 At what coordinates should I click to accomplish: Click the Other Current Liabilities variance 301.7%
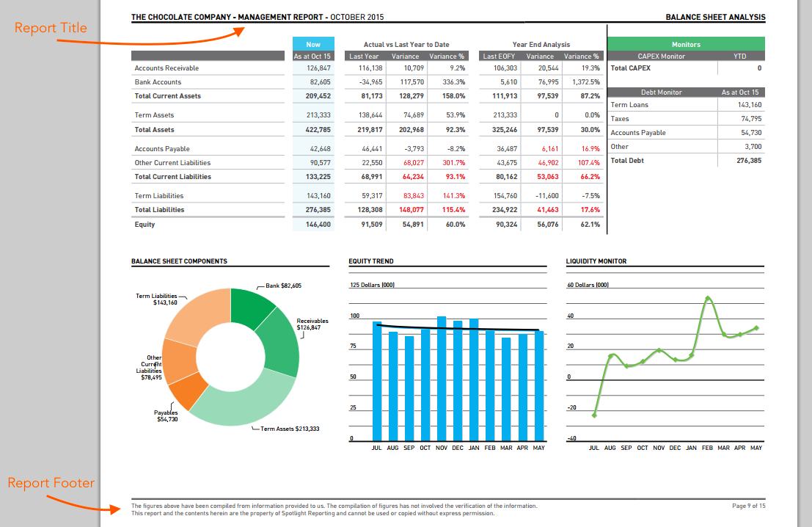453,163
